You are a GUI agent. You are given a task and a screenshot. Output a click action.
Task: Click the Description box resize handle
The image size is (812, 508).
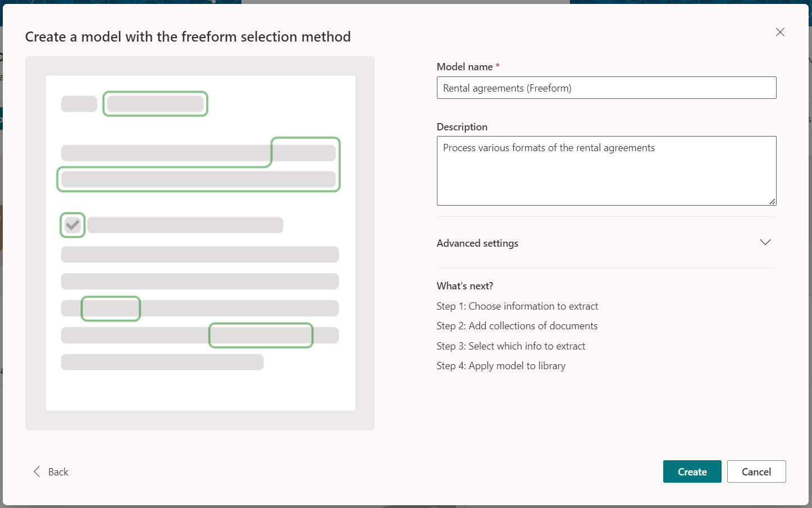click(x=772, y=201)
